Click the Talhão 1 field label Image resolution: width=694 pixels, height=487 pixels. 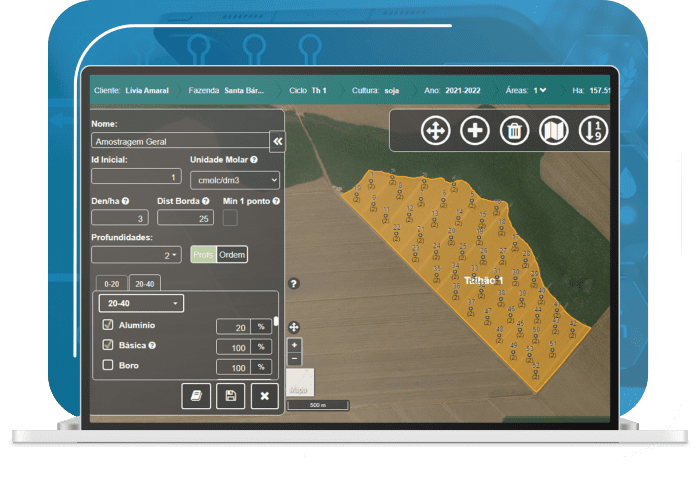(483, 280)
